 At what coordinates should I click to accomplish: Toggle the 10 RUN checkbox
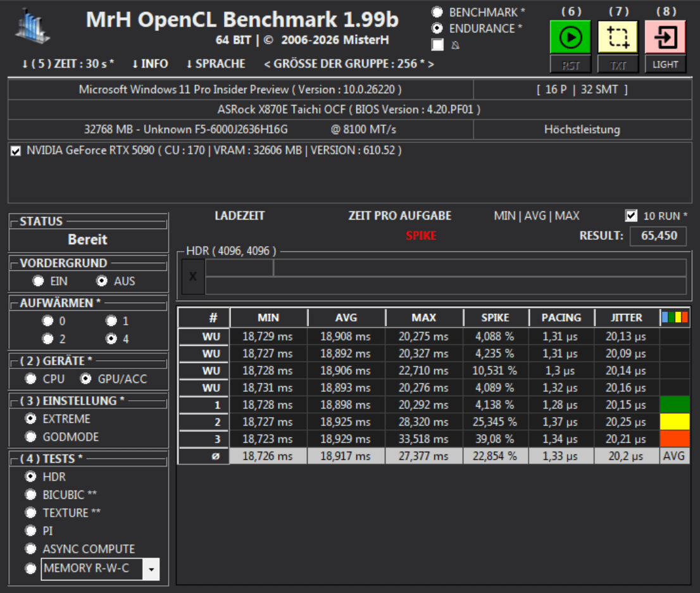pyautogui.click(x=631, y=216)
